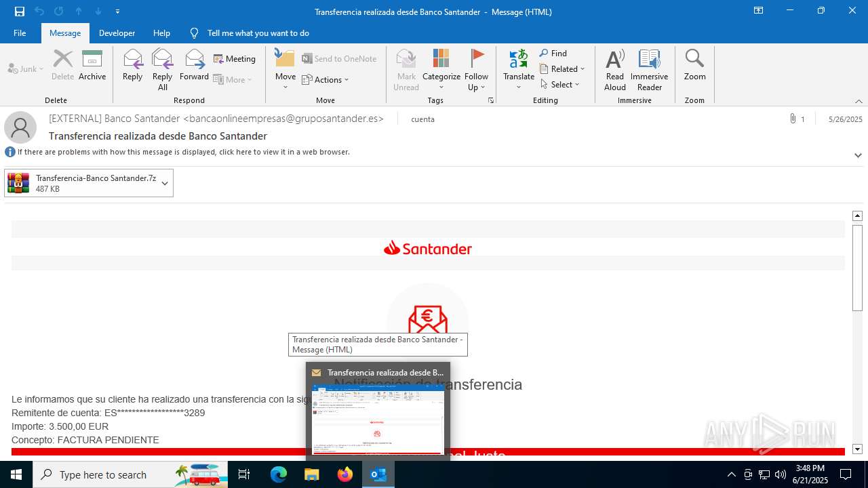Image resolution: width=868 pixels, height=488 pixels.
Task: Go to Next Item down arrow
Action: [x=98, y=11]
